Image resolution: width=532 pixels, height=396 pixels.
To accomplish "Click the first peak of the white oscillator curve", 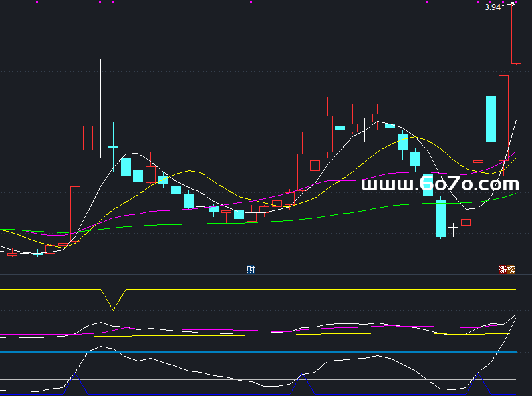I will tap(100, 347).
